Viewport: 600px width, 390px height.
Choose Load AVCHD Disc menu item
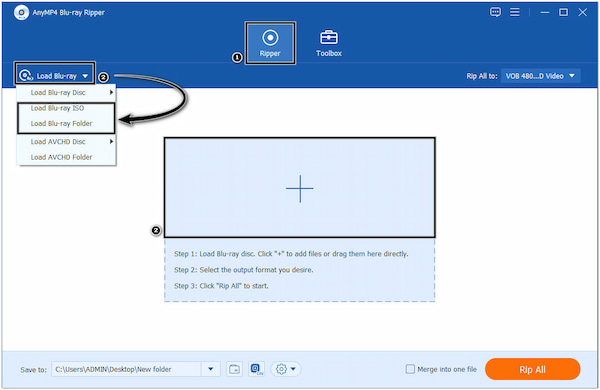[x=66, y=142]
